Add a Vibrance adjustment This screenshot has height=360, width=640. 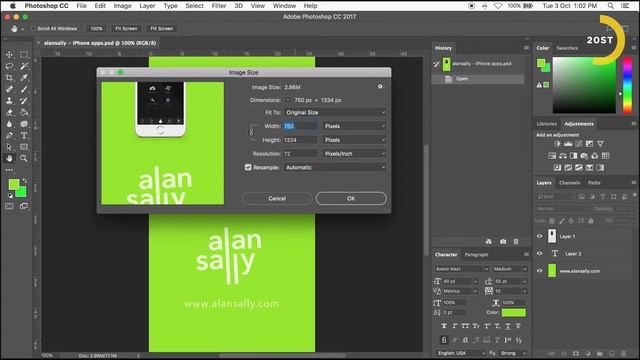(600, 144)
